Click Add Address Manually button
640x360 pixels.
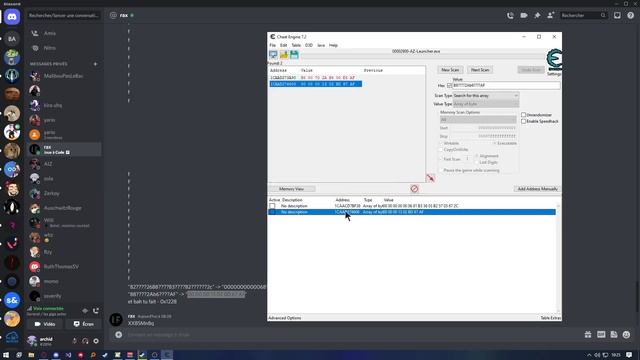coord(537,189)
